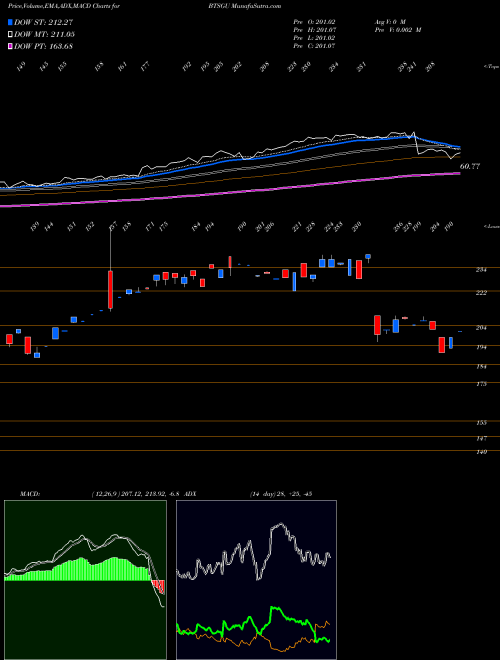Select the DOW PT: 163.68 label
Viewport: 500px width, 660px height.
tap(43, 46)
